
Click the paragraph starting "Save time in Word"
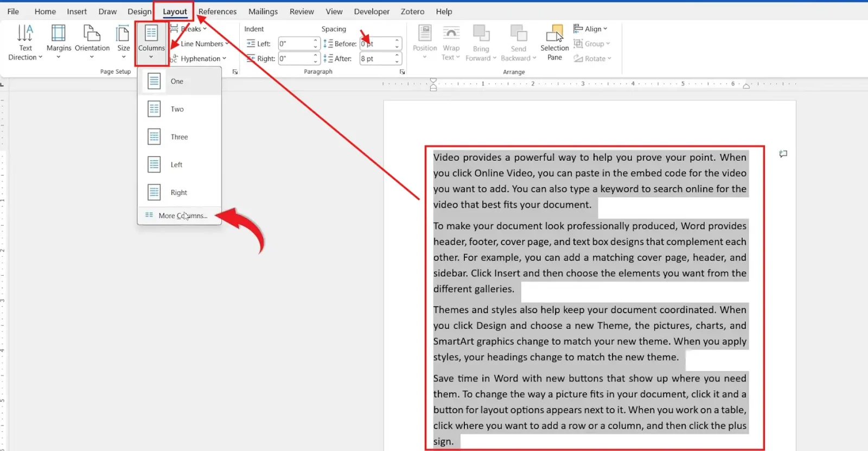590,410
